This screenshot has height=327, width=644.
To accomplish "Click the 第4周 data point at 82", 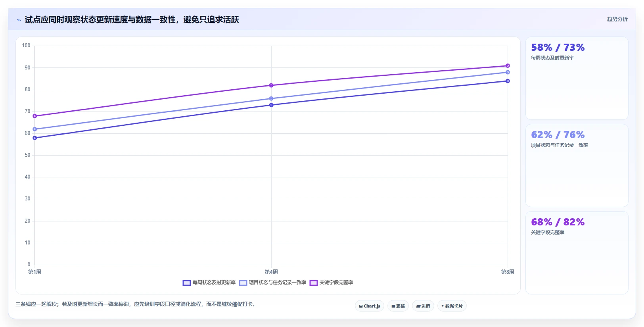I will tap(271, 85).
